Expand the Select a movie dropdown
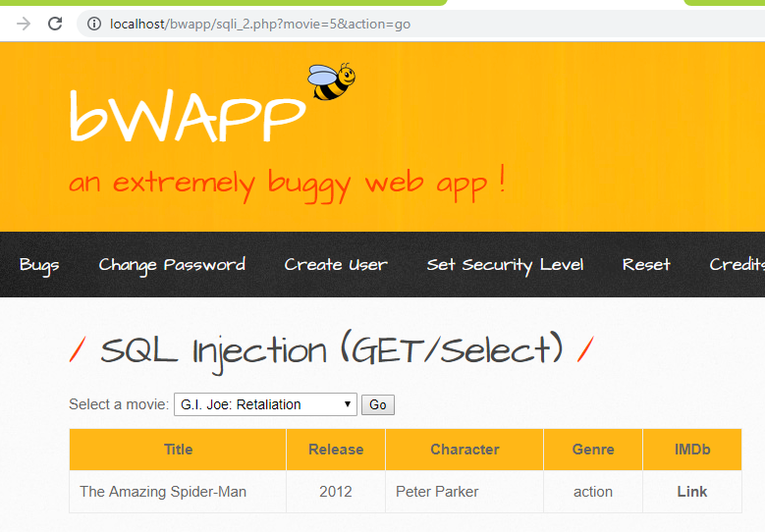 [x=265, y=404]
